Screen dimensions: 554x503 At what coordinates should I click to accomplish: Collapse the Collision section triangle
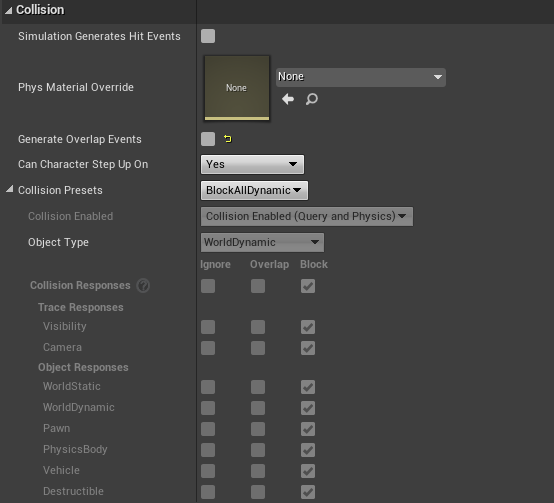tap(8, 11)
